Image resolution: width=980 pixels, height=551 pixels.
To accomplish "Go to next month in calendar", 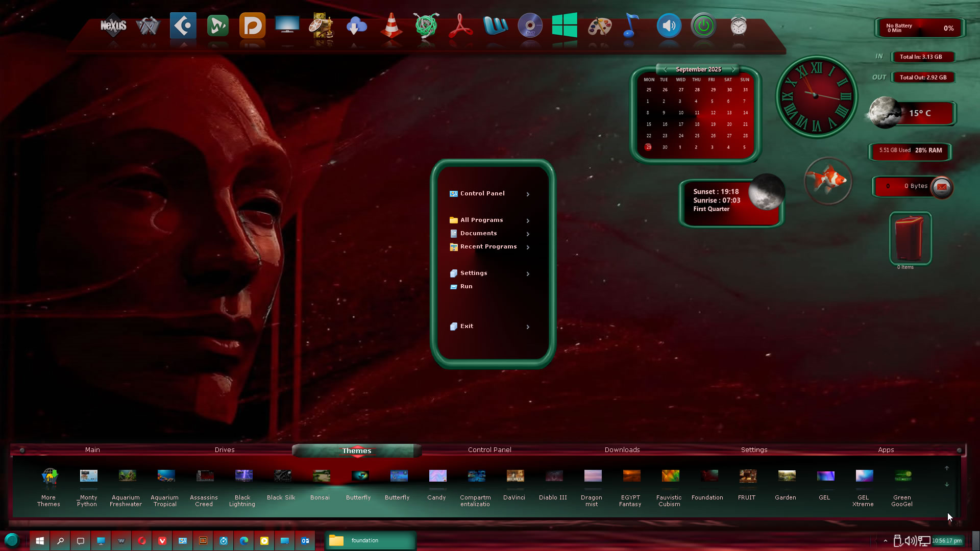I will (x=733, y=69).
